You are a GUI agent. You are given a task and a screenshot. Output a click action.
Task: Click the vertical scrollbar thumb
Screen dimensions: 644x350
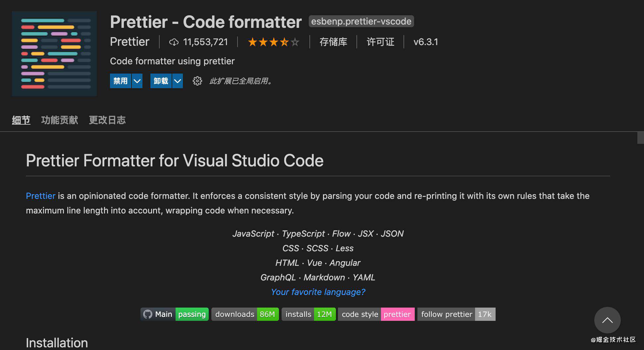[641, 138]
